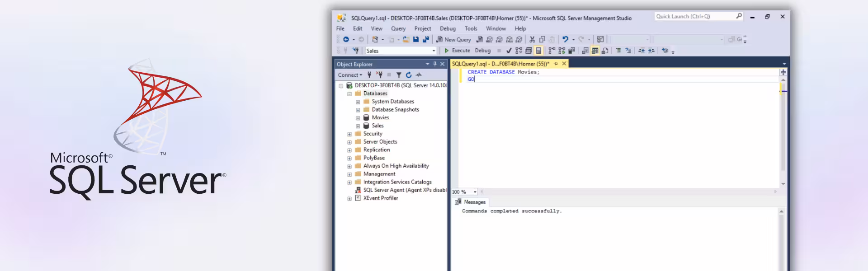Click the Uncomment selected lines icon
The image size is (868, 271).
628,51
